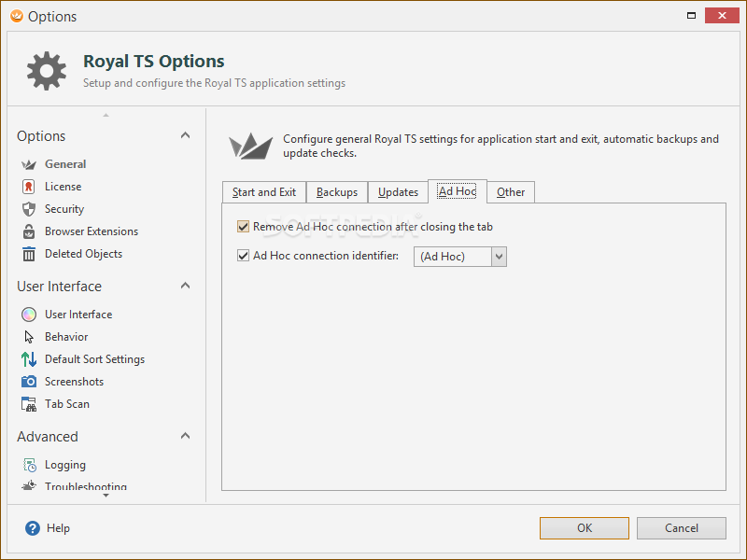
Task: Click sidebar scroll-up arrow
Action: coord(106,115)
